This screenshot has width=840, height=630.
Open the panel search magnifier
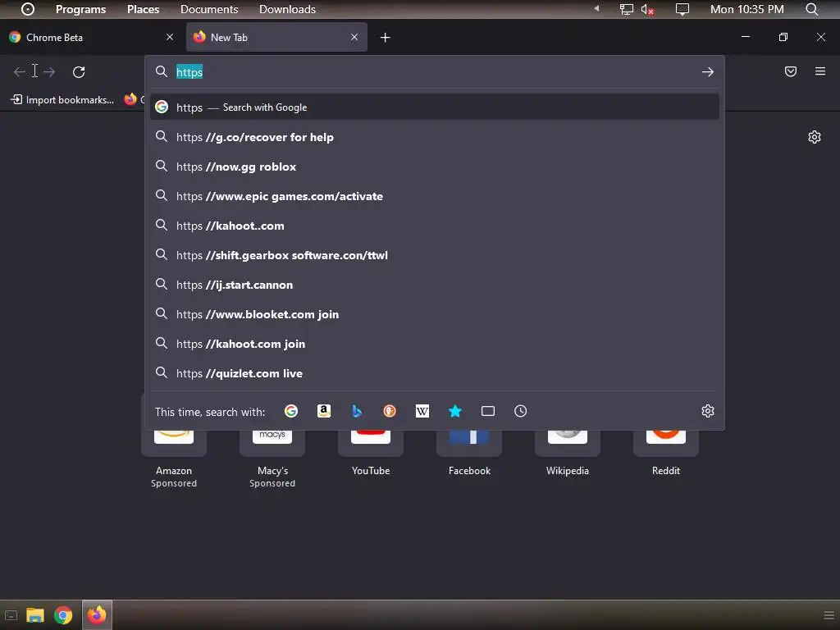[x=811, y=9]
